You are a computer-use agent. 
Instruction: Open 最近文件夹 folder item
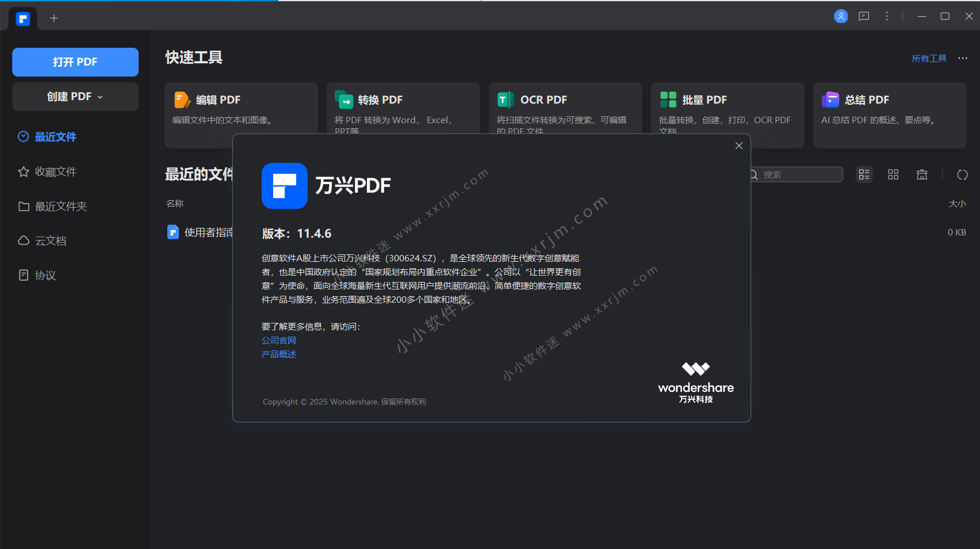[x=60, y=206]
